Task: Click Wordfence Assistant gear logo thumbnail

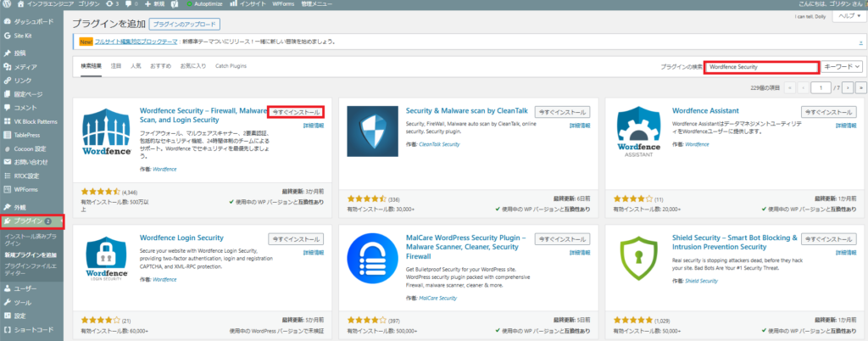Action: 639,132
